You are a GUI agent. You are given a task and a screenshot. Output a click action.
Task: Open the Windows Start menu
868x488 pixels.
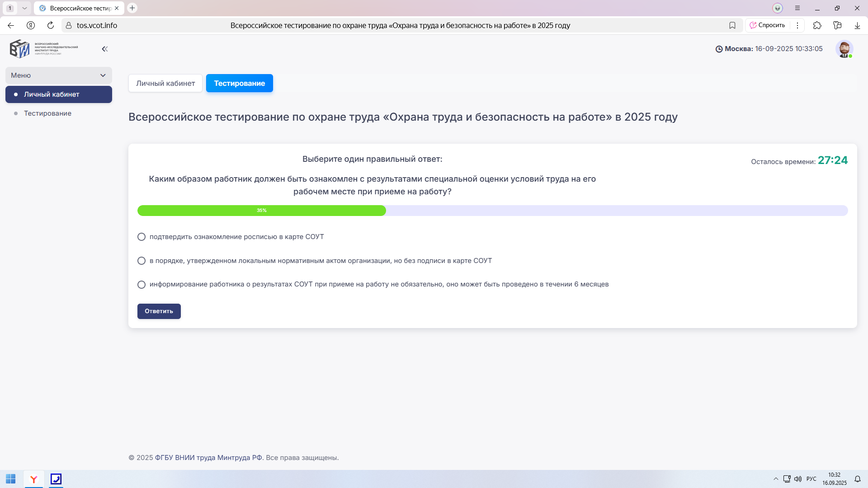tap(11, 479)
